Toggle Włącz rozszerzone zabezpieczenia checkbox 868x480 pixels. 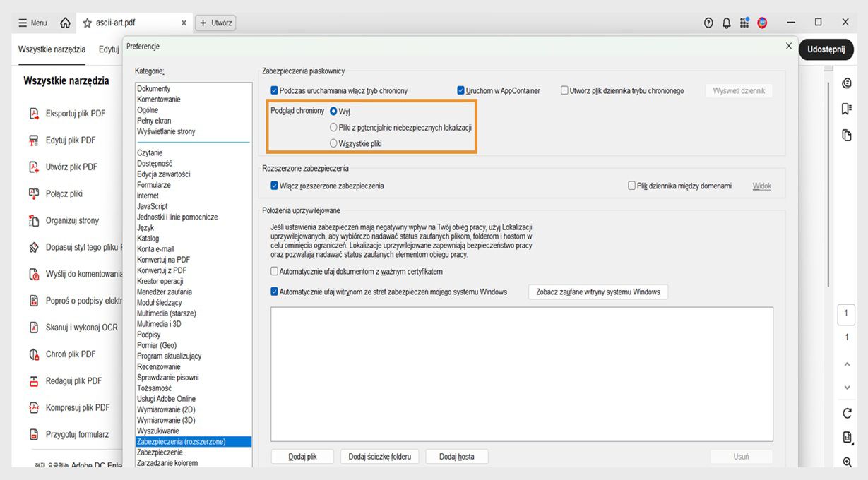(x=275, y=186)
